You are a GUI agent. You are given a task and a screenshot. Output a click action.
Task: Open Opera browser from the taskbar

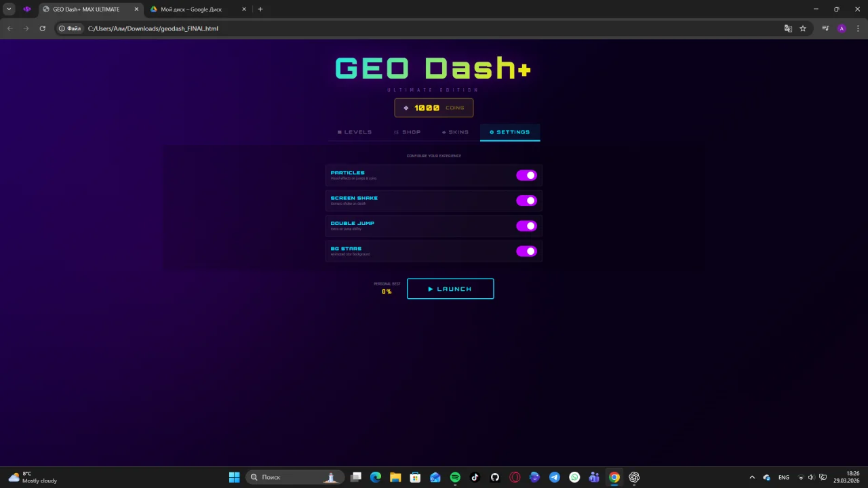pos(515,477)
